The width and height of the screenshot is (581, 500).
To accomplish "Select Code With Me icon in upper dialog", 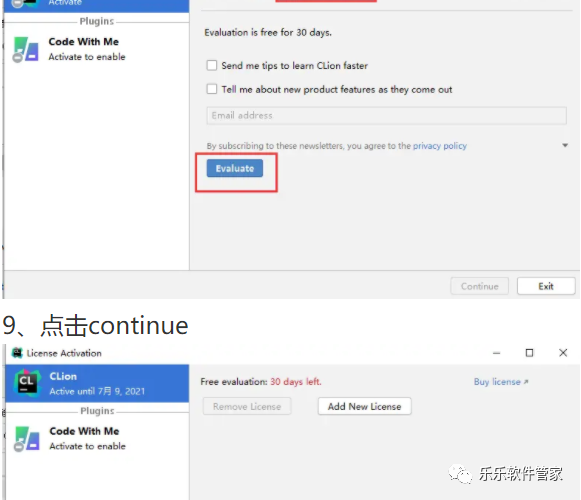I will [26, 49].
